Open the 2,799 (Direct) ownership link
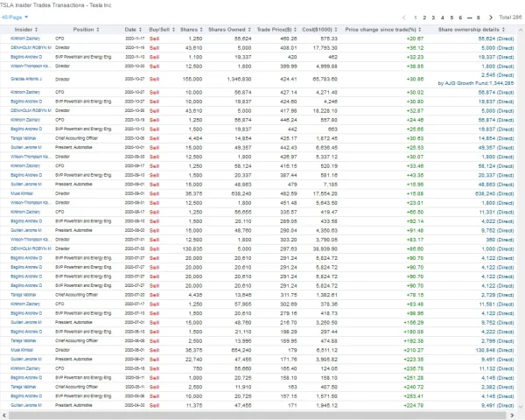The width and height of the screenshot is (525, 420). click(x=498, y=341)
